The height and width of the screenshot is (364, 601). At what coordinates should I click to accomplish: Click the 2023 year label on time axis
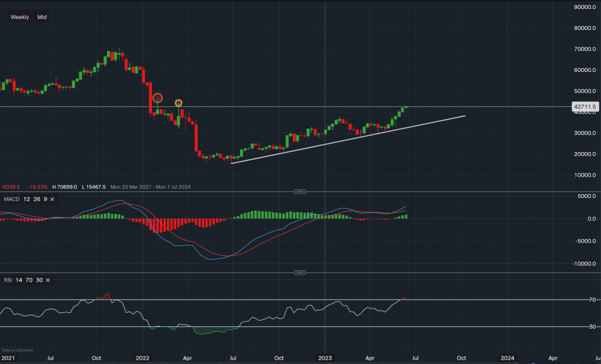[x=325, y=357]
